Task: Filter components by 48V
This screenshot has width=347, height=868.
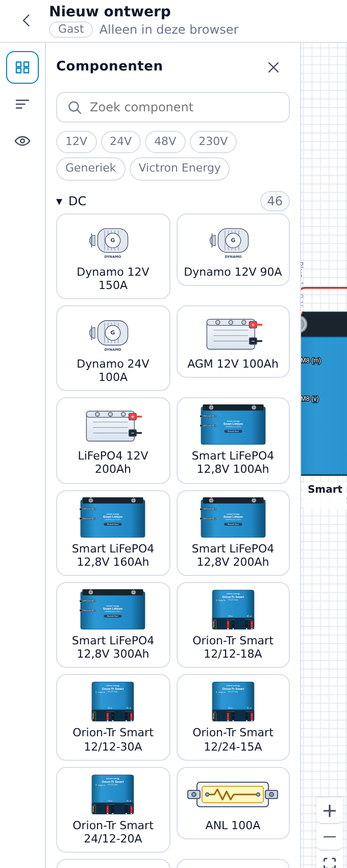Action: coord(165,141)
